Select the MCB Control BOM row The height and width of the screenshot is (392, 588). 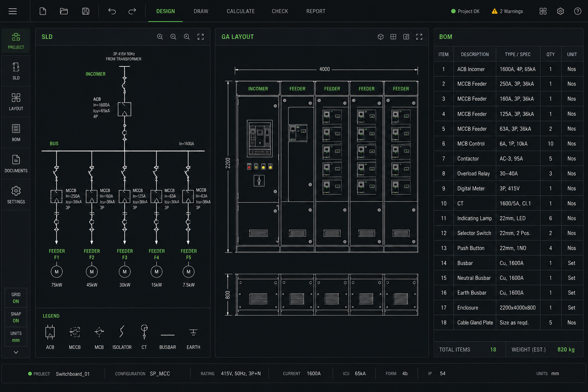pyautogui.click(x=508, y=144)
